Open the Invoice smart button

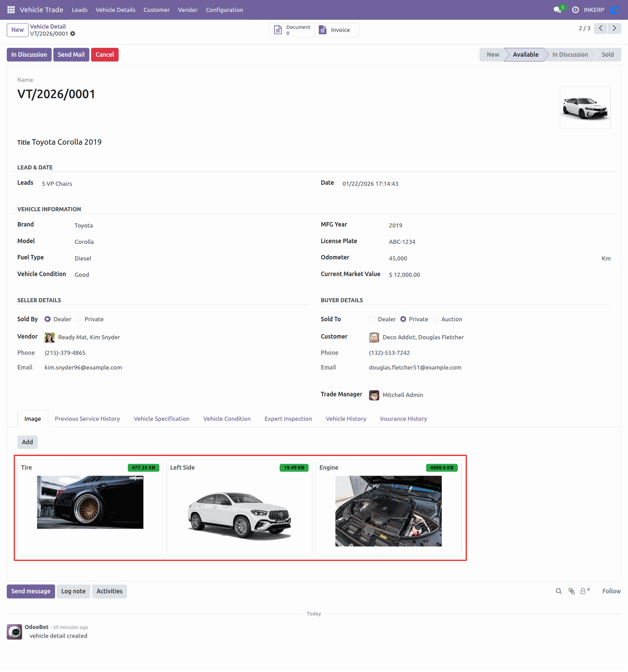[x=337, y=30]
